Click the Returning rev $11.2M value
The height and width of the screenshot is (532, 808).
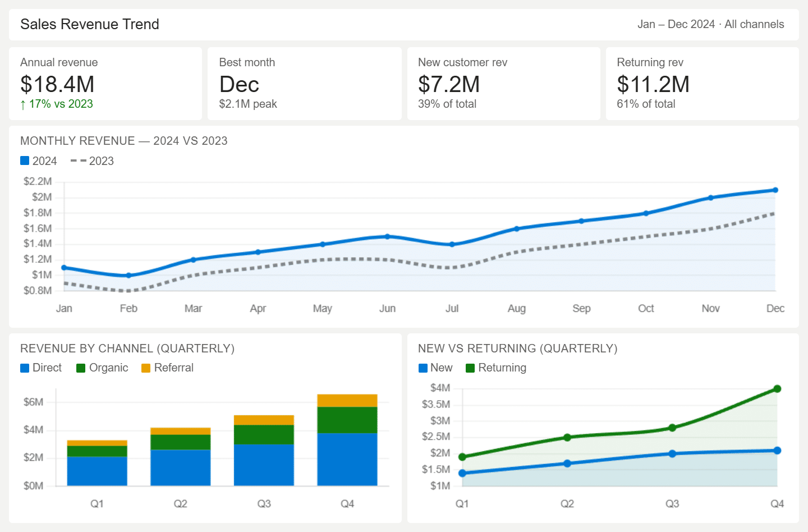click(x=653, y=84)
